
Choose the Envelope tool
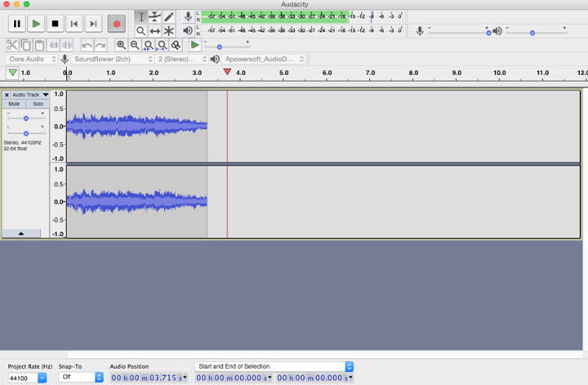coord(155,16)
